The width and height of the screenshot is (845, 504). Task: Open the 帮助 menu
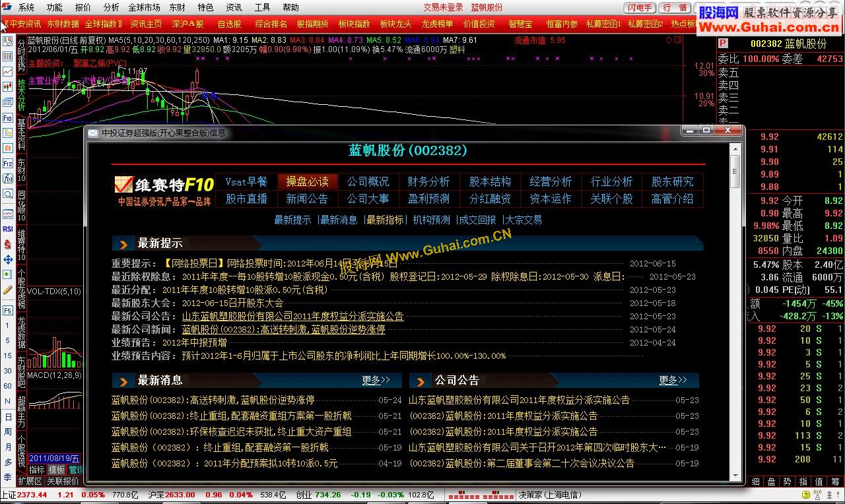[x=290, y=7]
